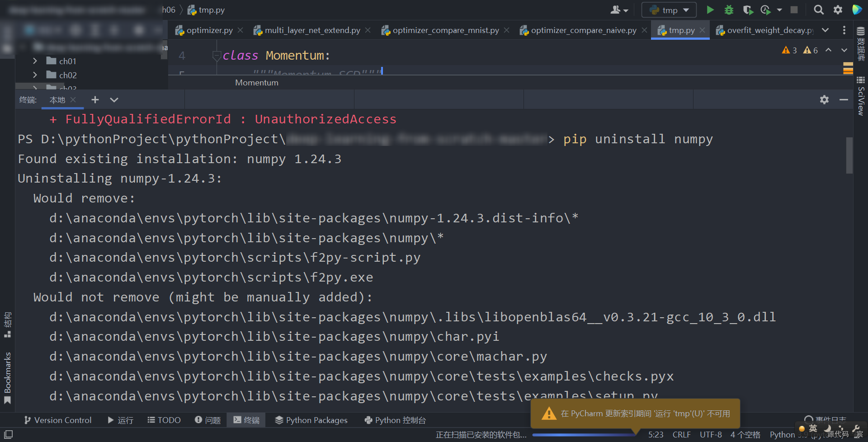Viewport: 868px width, 442px height.
Task: Open the TODO tool window
Action: point(164,420)
